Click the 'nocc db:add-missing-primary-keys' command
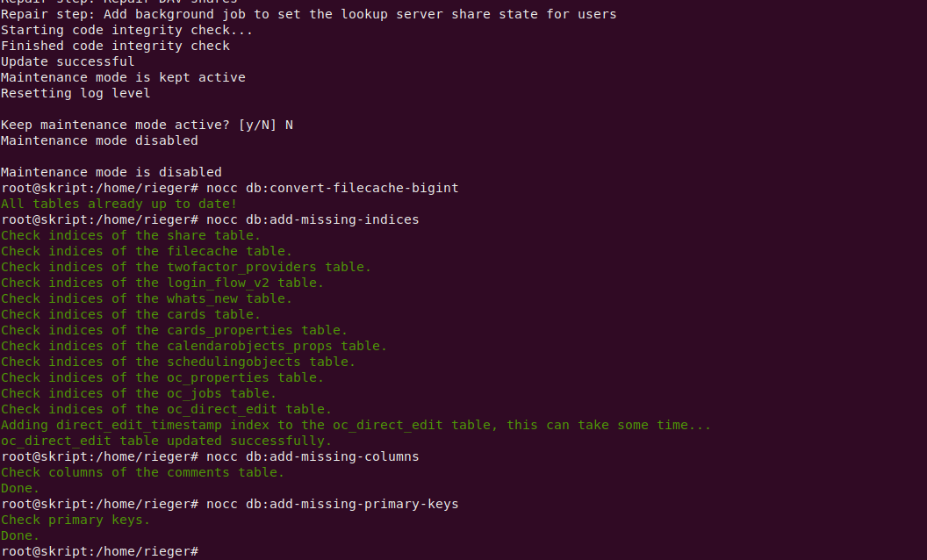Viewport: 927px width, 560px height. pyautogui.click(x=332, y=504)
